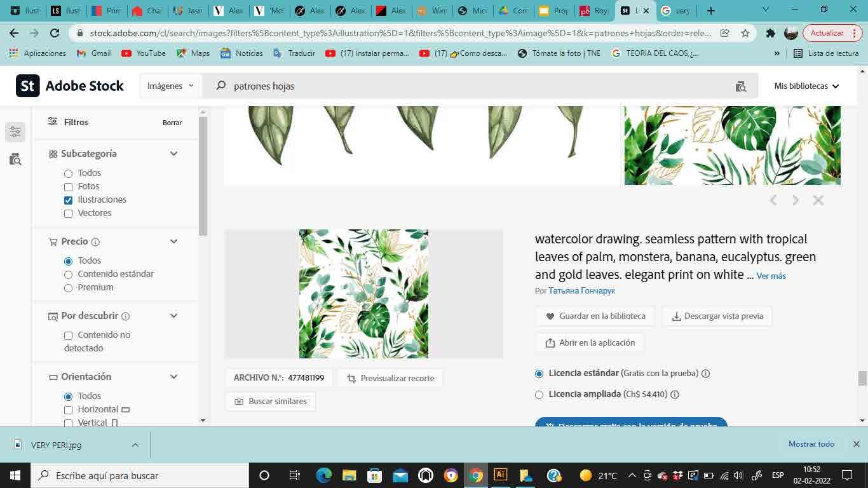The image size is (868, 488).
Task: Click Descargar vista previa button
Action: click(717, 316)
